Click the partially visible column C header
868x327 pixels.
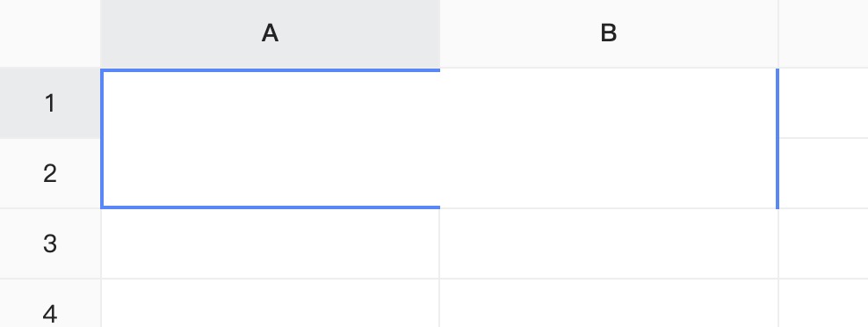[x=824, y=33]
